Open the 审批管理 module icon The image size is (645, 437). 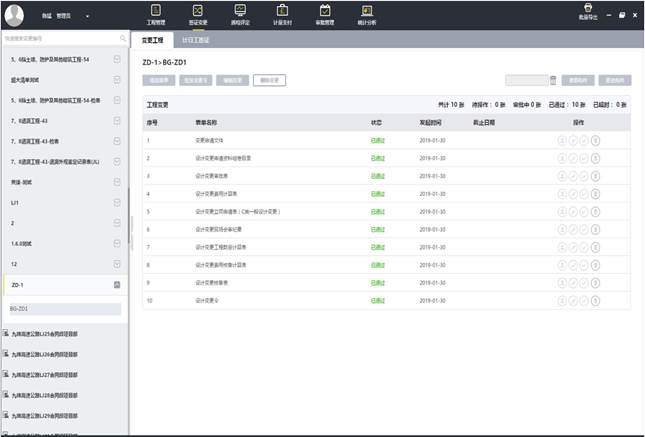coord(323,14)
